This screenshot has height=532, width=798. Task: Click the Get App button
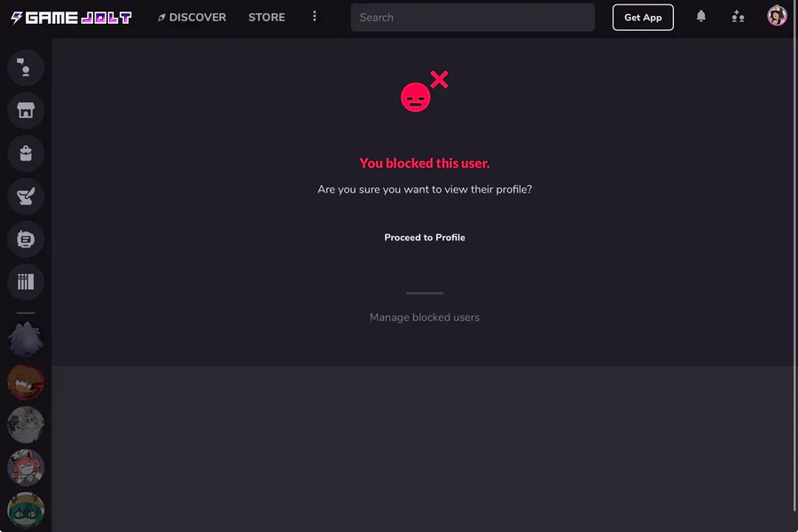[x=643, y=18]
